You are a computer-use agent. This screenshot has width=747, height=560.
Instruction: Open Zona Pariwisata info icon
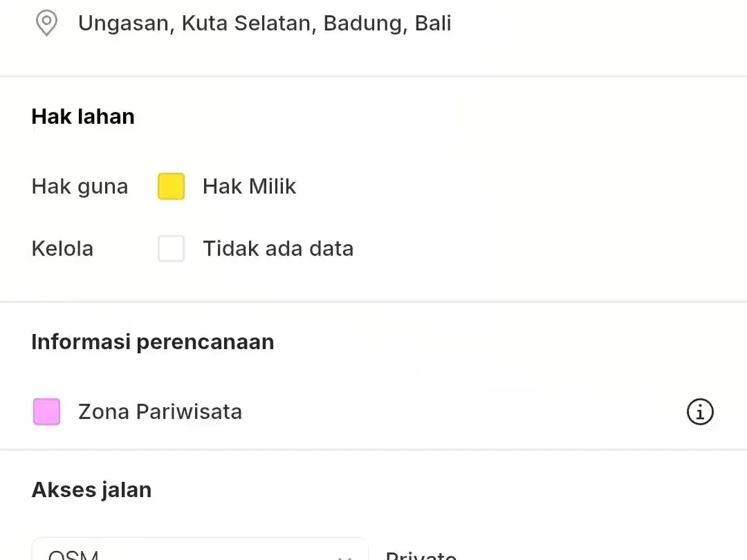click(x=700, y=412)
